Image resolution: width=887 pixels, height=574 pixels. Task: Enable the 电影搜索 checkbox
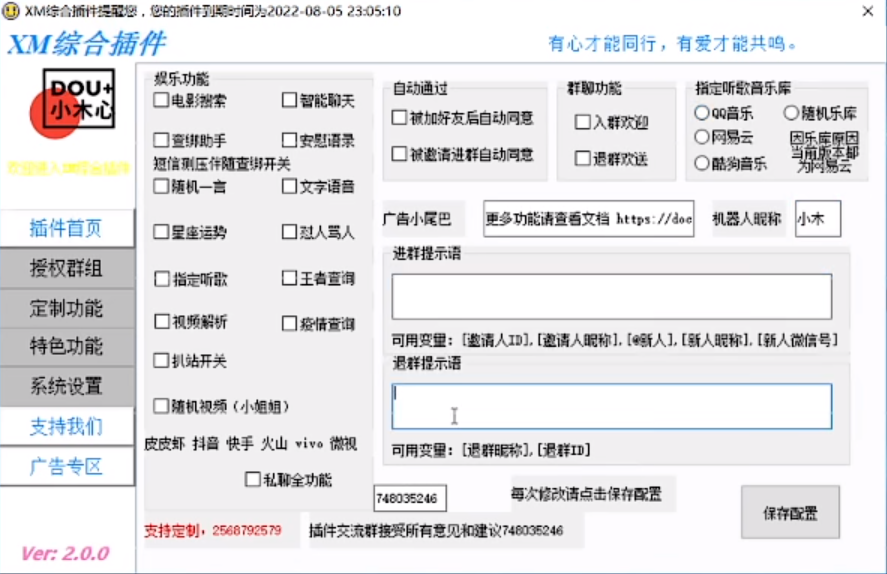161,100
